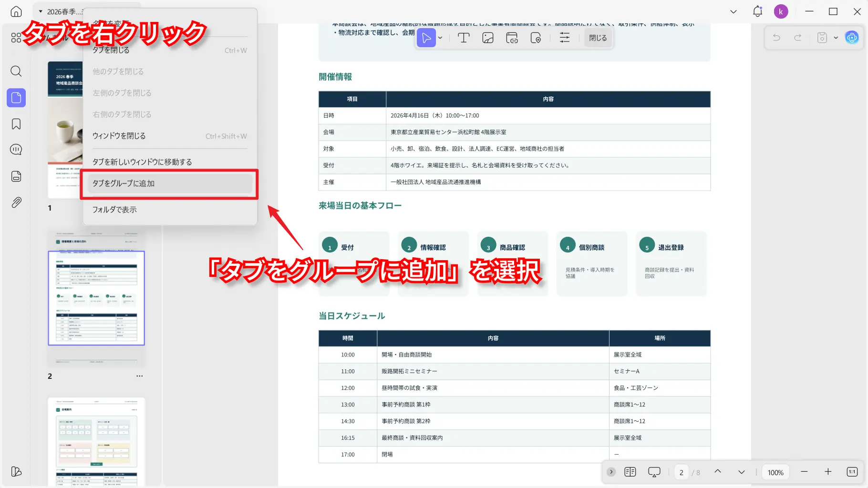
Task: Select 'タブをグループに追加' menu item
Action: click(x=170, y=183)
